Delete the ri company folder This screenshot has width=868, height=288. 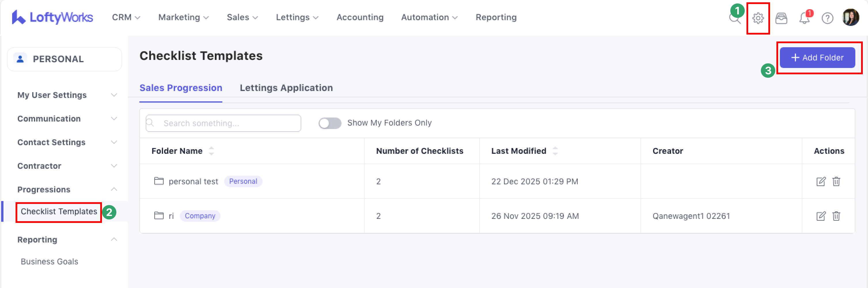click(836, 216)
